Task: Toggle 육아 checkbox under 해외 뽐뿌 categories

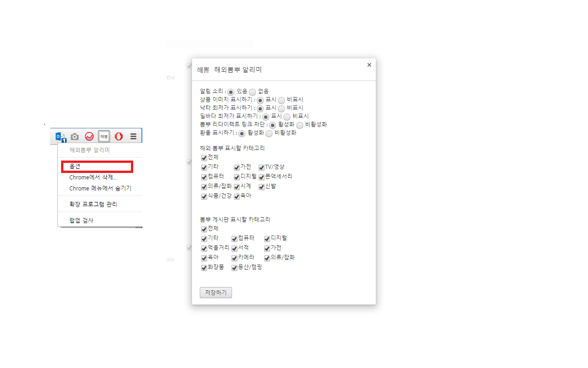Action: tap(237, 196)
